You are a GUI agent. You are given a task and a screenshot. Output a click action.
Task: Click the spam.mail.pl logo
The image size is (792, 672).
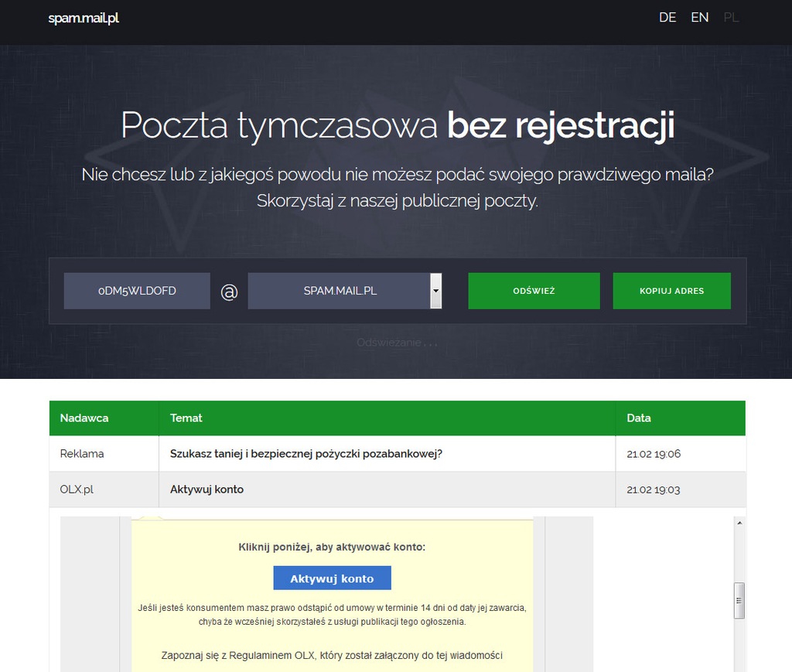click(x=84, y=17)
